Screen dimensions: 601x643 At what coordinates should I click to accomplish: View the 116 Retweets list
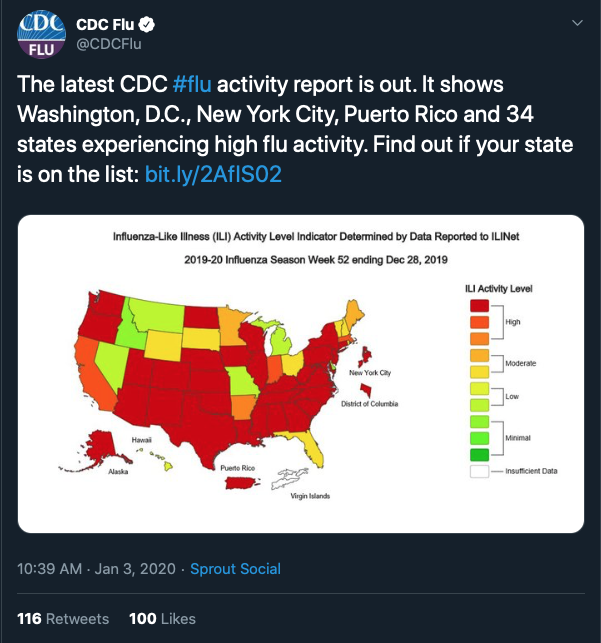pyautogui.click(x=63, y=619)
